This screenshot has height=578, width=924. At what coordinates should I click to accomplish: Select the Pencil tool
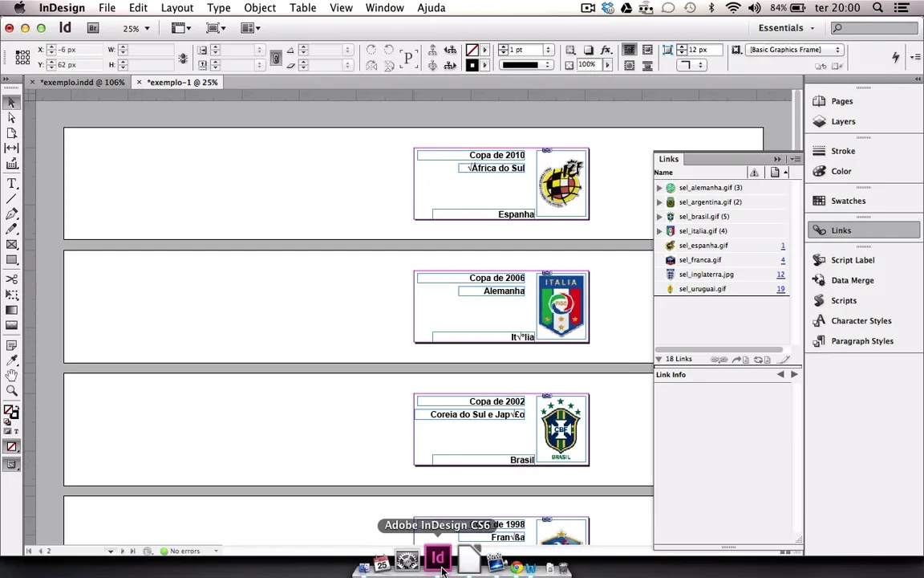click(x=11, y=229)
